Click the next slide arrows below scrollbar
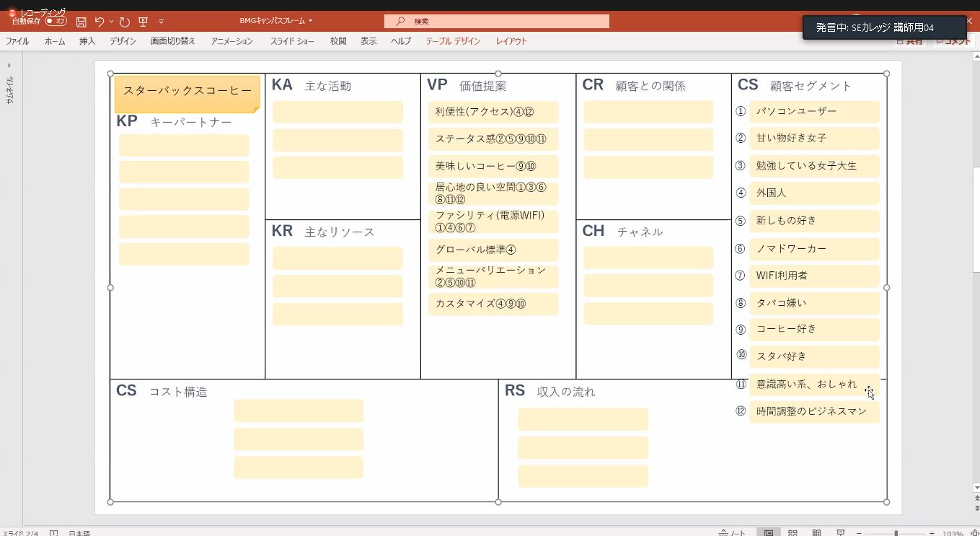 tap(976, 509)
